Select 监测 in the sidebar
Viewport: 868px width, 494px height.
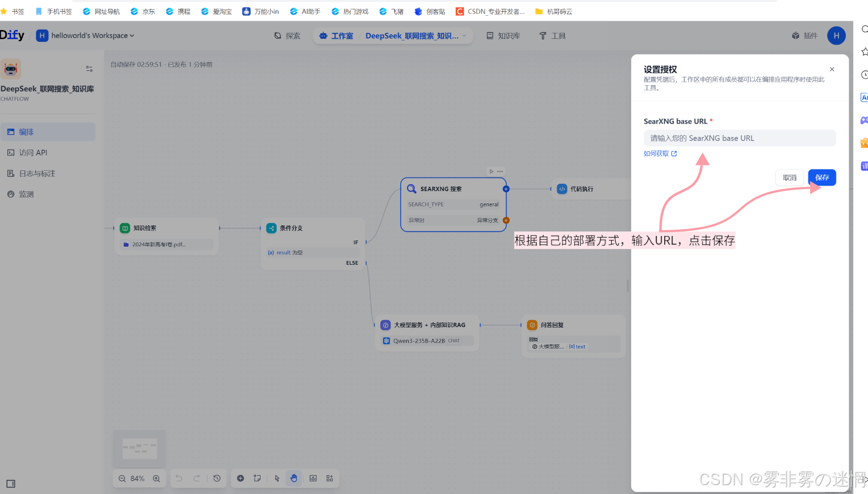48,194
